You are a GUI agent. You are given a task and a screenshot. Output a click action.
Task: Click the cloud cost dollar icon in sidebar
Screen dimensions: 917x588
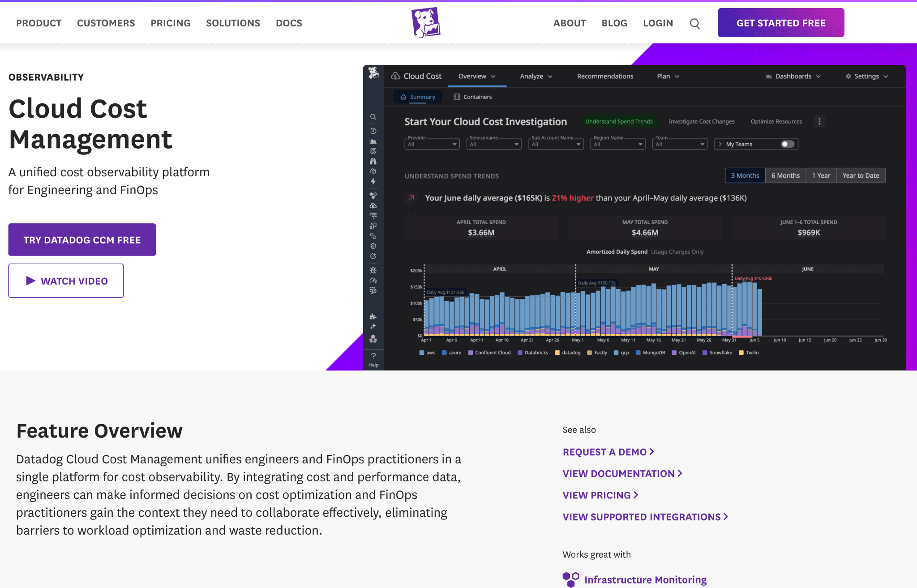(x=373, y=206)
